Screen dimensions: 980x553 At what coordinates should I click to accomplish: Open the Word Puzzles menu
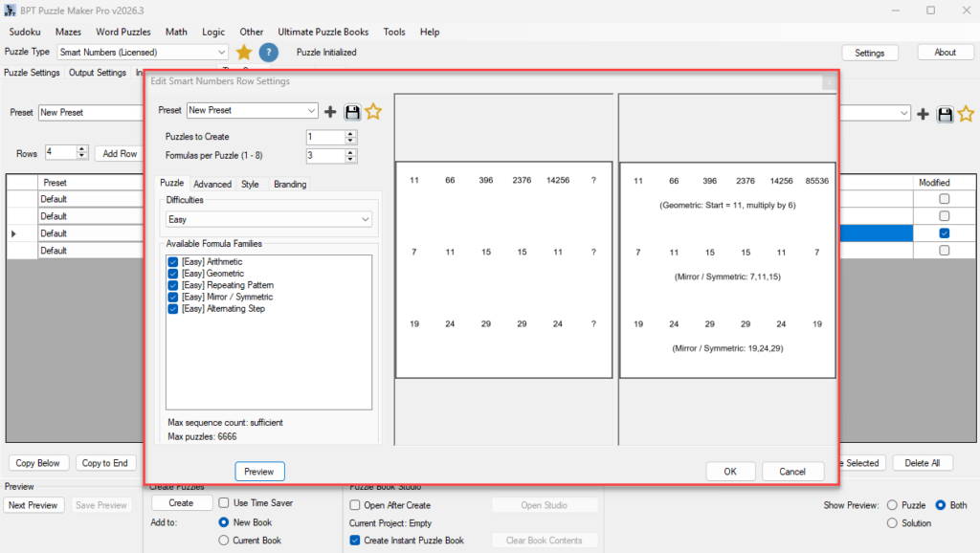pos(123,32)
